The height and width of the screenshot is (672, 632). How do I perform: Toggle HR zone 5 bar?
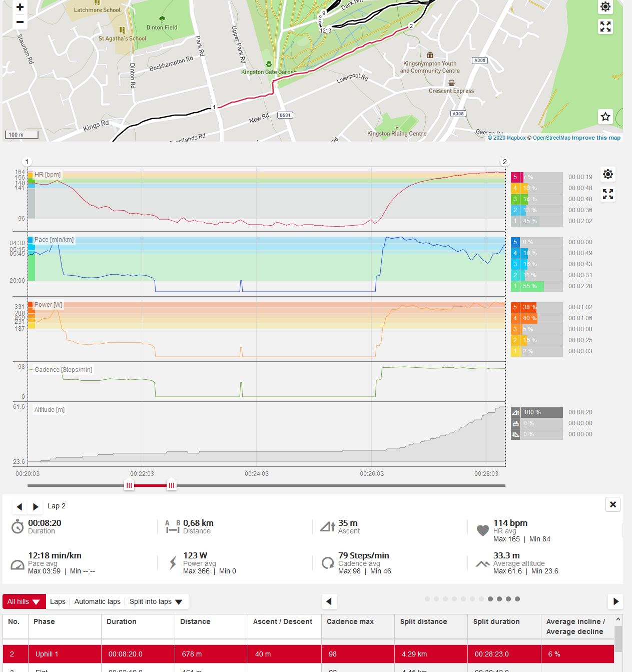click(x=536, y=177)
